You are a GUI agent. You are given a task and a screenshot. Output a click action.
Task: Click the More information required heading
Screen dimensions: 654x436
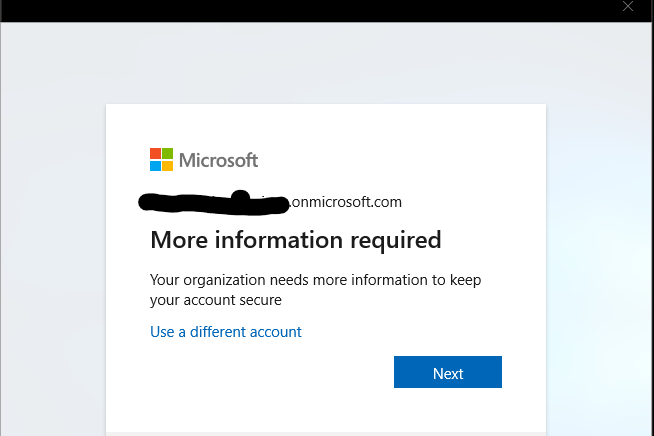click(x=295, y=240)
